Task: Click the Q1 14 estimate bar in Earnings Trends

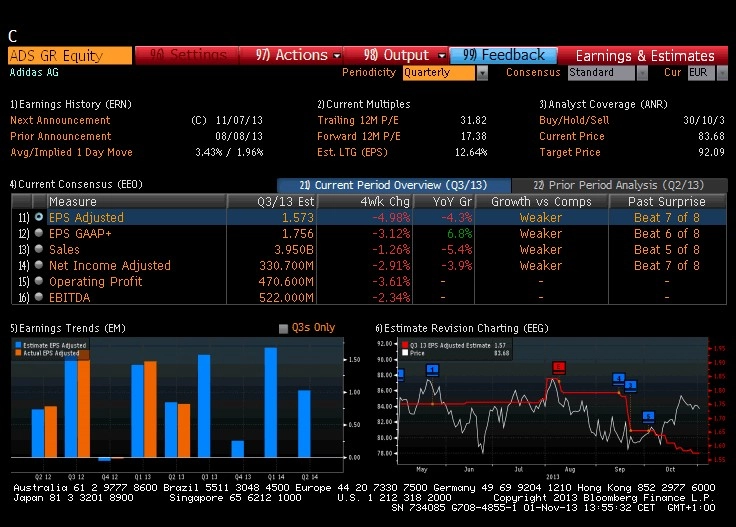Action: 271,402
